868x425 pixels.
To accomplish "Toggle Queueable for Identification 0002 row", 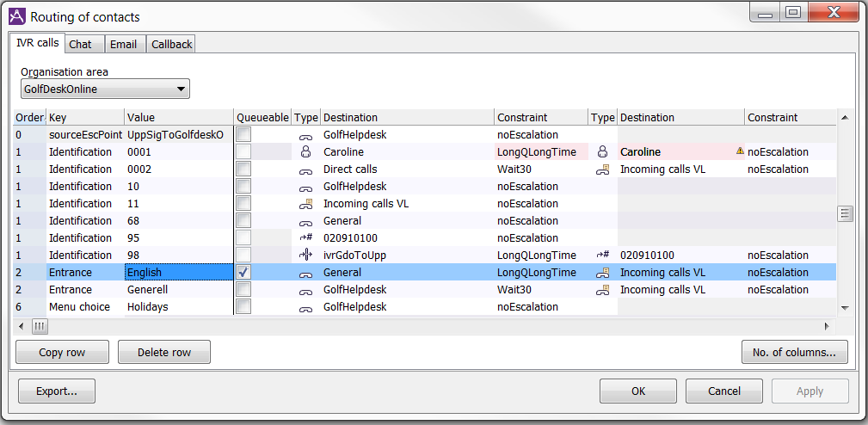I will [243, 169].
